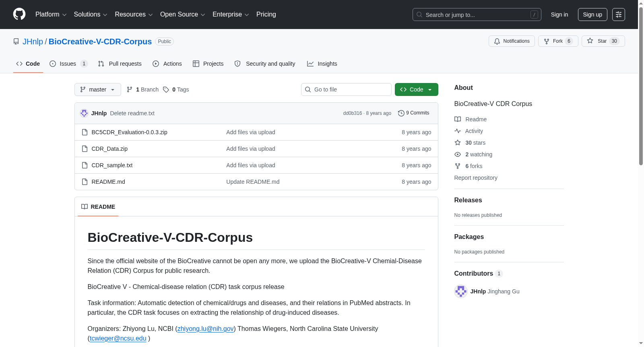
Task: Click the JHnlp contributor avatar
Action: (461, 291)
